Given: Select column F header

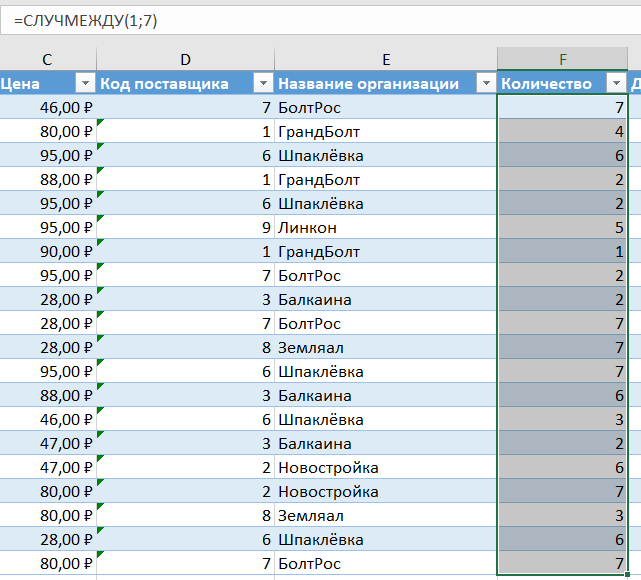Looking at the screenshot, I should coord(563,59).
